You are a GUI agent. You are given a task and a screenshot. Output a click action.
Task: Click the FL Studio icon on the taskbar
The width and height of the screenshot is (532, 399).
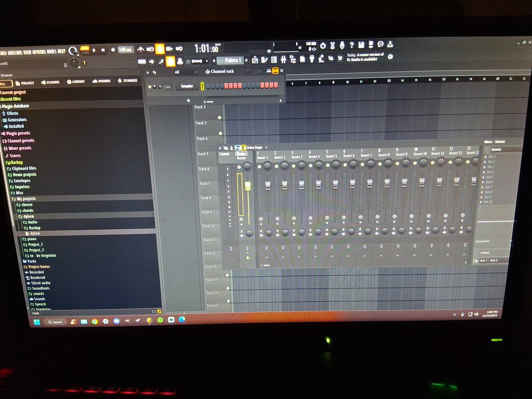[x=149, y=320]
